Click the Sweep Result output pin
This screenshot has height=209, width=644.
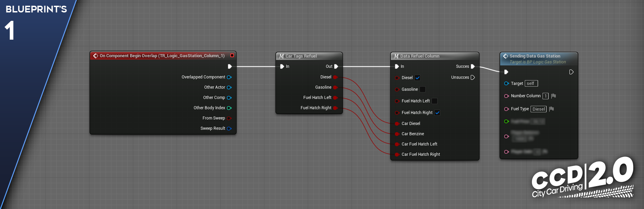(x=229, y=128)
